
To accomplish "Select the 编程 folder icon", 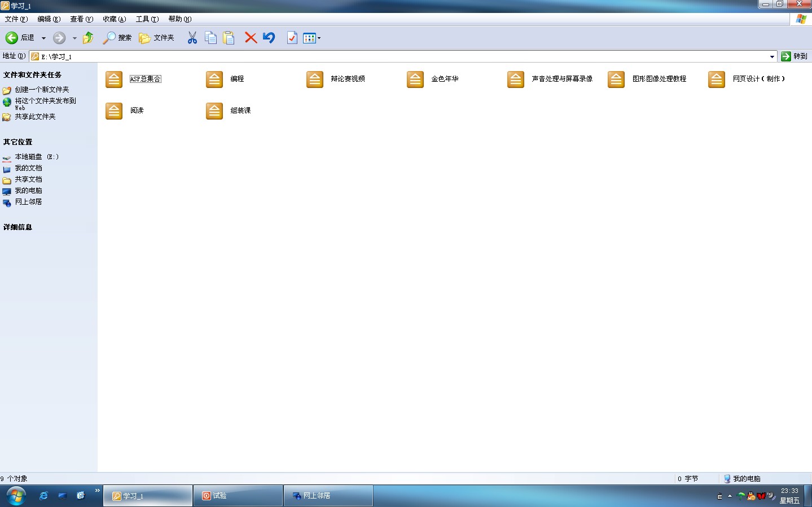I will pos(214,79).
